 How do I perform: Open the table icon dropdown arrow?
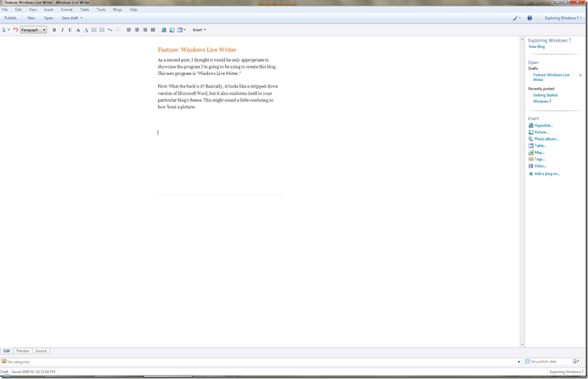(184, 29)
